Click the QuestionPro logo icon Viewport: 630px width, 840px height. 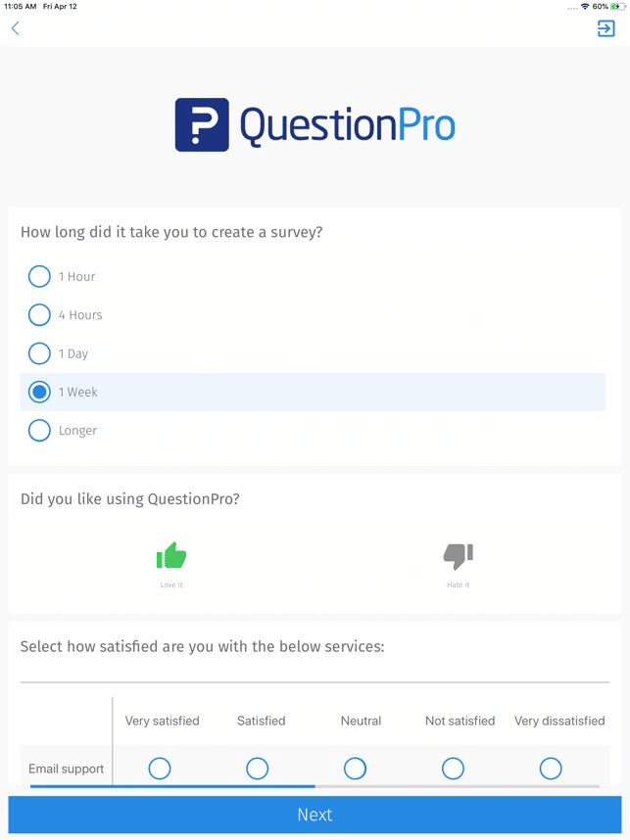pos(202,124)
